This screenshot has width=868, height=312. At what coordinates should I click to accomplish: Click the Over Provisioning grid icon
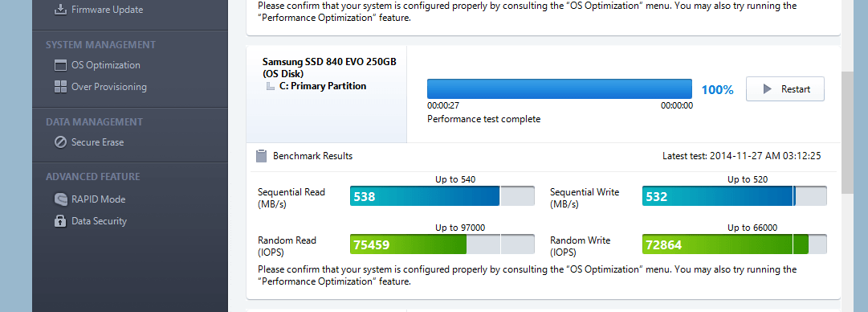pyautogui.click(x=60, y=87)
